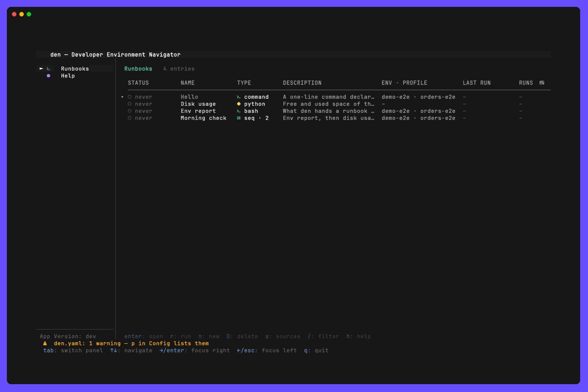Click the DESCRIPTION column header
The height and width of the screenshot is (392, 588).
[x=302, y=83]
